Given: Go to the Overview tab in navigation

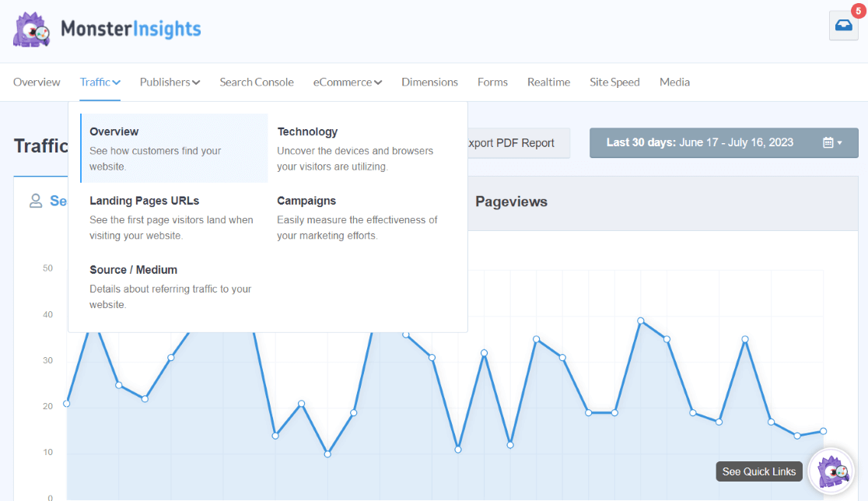Looking at the screenshot, I should [37, 82].
